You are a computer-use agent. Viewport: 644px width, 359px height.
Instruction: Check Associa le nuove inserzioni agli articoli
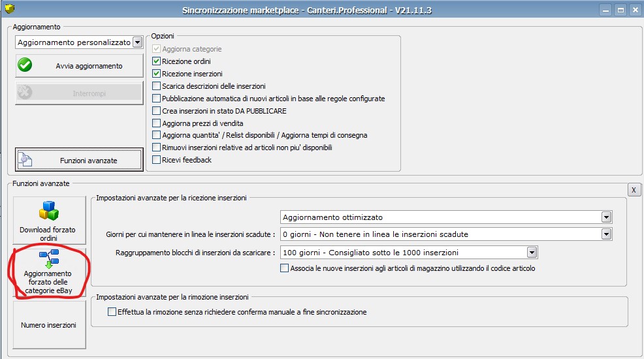[x=284, y=268]
